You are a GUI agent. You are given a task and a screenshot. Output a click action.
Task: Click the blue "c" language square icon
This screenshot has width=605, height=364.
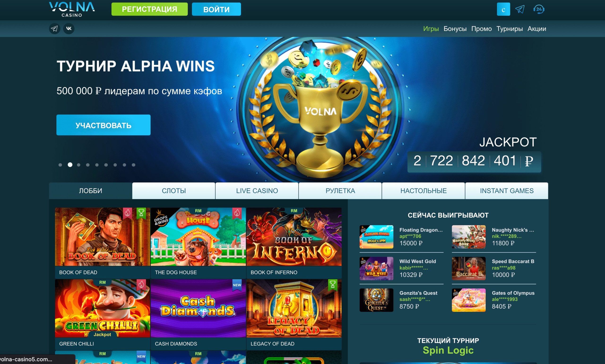pyautogui.click(x=503, y=9)
